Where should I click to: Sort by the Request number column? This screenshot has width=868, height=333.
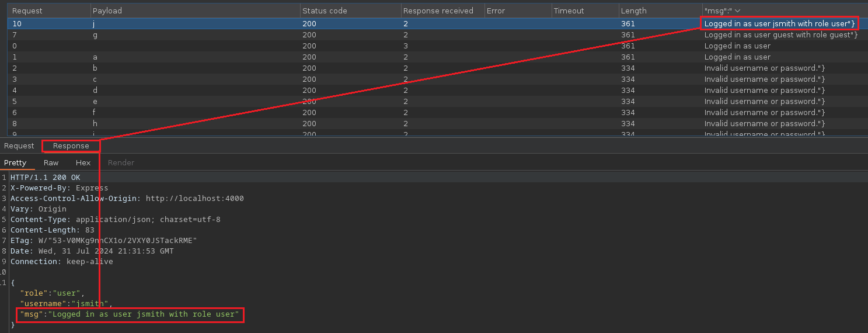point(27,11)
